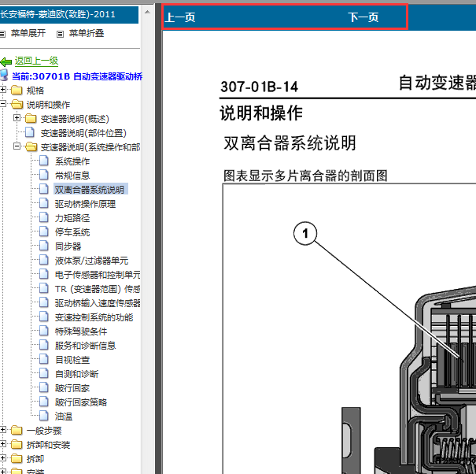Open the 力矩路径 page

[x=72, y=218]
